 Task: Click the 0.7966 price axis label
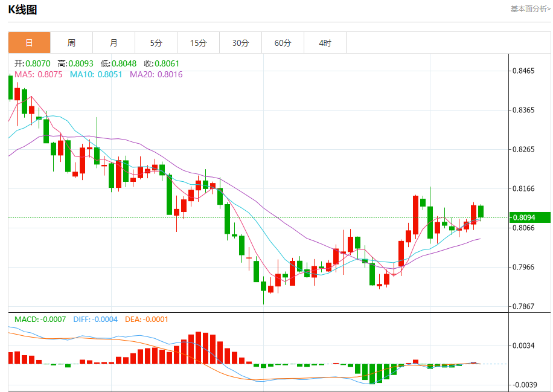[x=523, y=267]
